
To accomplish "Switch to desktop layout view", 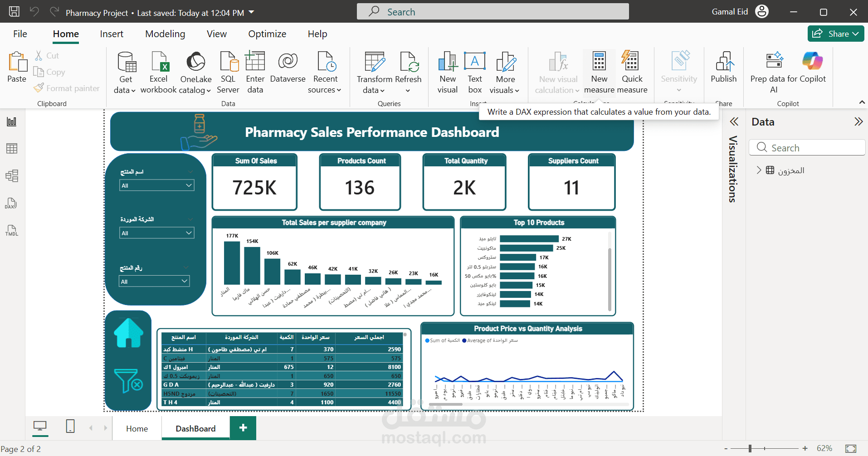I will tap(40, 427).
